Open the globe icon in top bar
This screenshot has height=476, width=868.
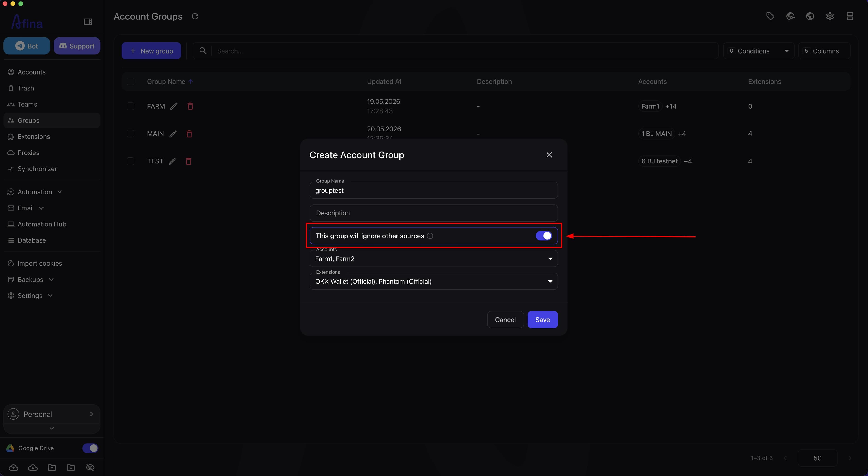[x=810, y=16]
